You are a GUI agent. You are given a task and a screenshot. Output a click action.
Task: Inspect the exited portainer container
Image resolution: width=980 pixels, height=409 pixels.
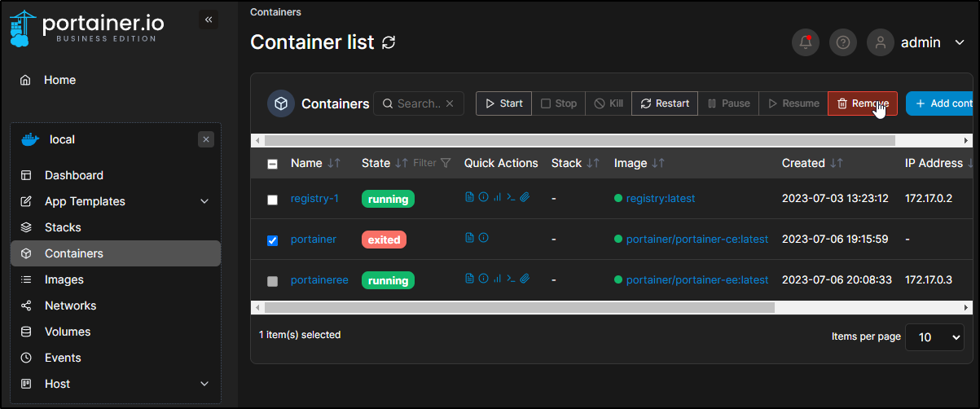tap(483, 238)
